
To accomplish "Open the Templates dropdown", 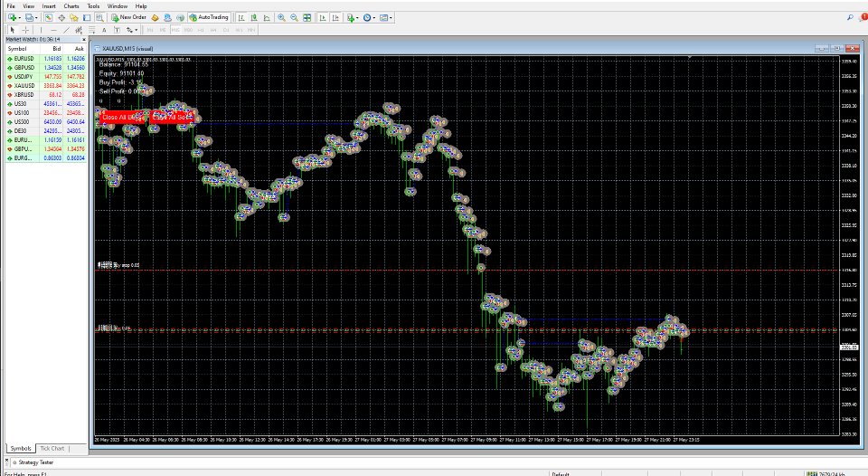I will click(391, 18).
